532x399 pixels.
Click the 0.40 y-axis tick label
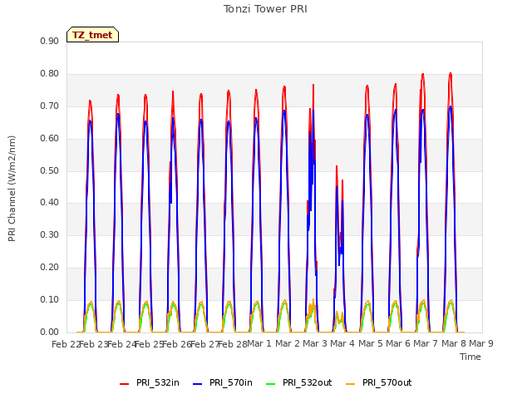coord(49,203)
